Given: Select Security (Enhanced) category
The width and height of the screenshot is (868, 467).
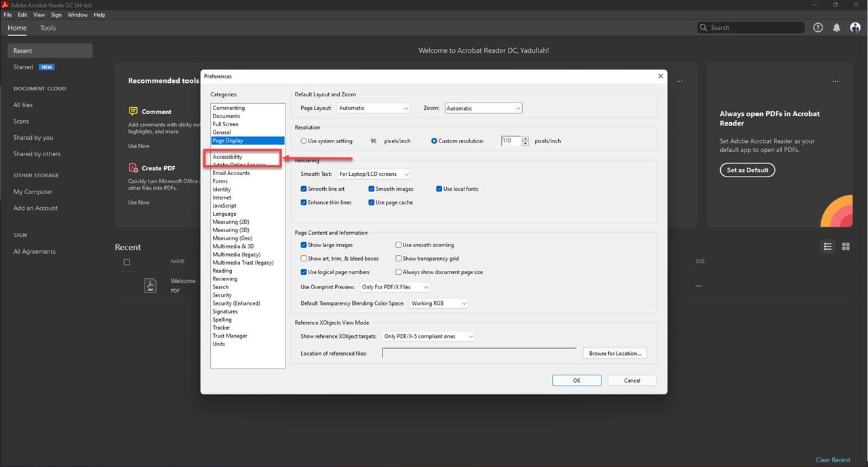Looking at the screenshot, I should [236, 303].
